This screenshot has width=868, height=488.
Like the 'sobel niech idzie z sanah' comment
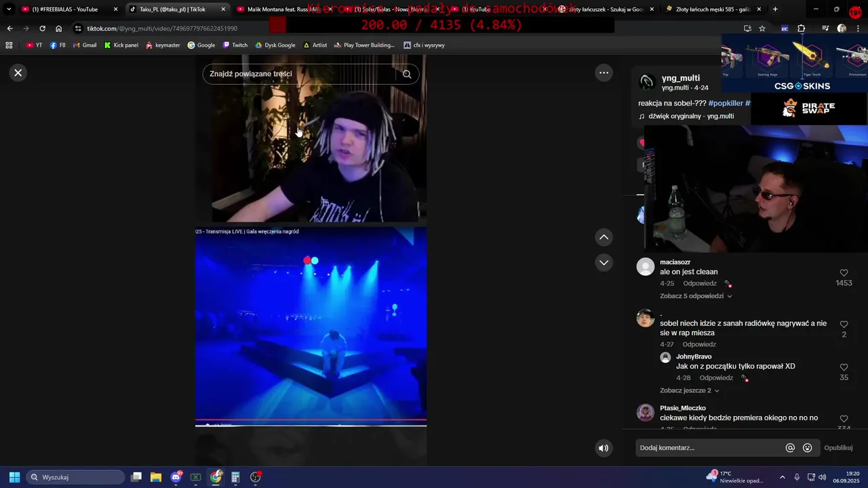coord(844,324)
